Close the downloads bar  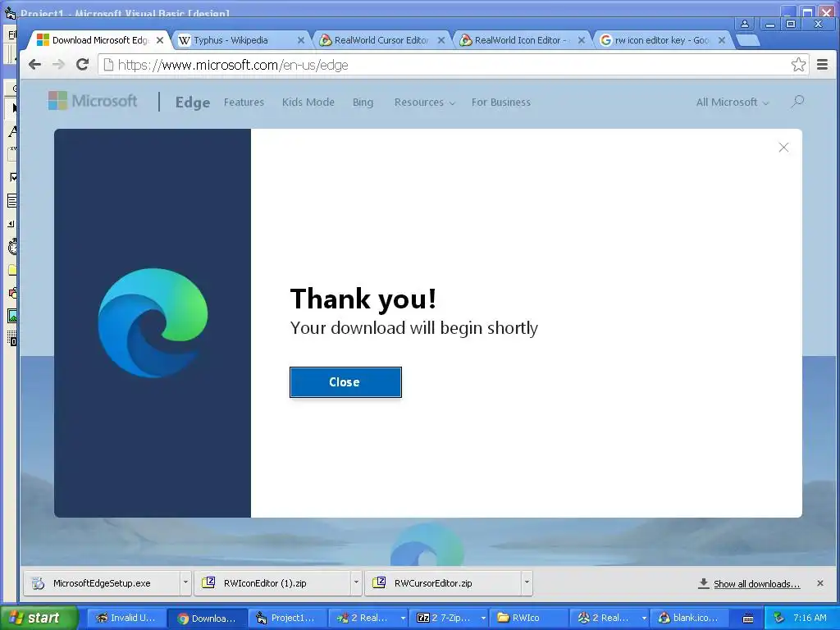(x=820, y=583)
